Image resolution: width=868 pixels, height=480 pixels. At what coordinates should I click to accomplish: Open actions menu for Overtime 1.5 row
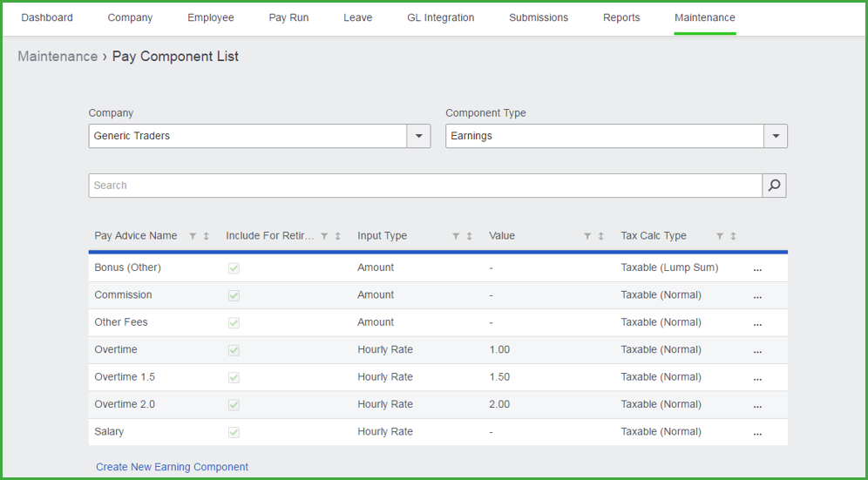tap(757, 379)
